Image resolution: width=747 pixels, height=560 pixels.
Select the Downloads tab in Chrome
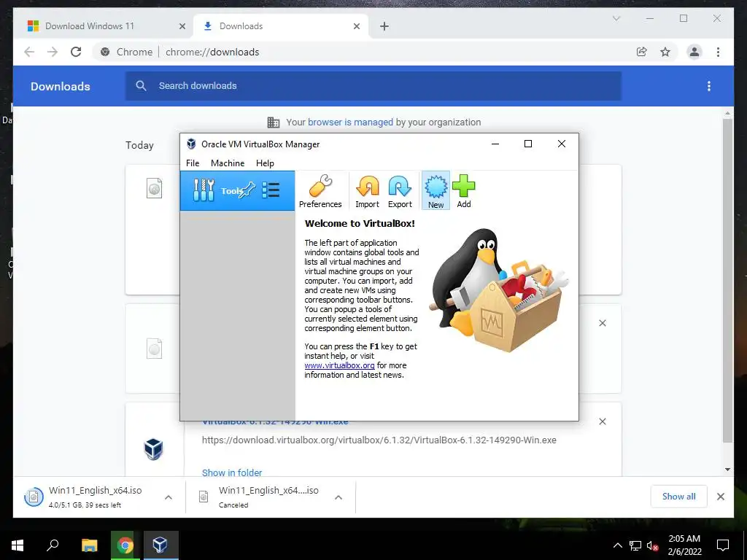click(281, 26)
